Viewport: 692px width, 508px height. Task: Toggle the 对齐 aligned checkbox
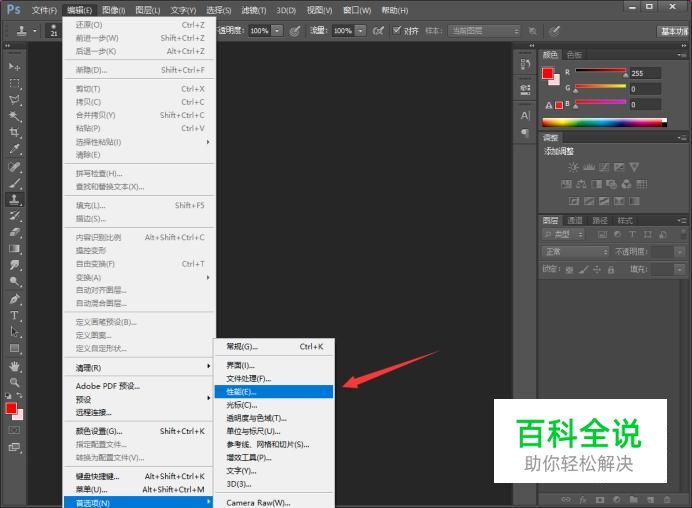(397, 30)
